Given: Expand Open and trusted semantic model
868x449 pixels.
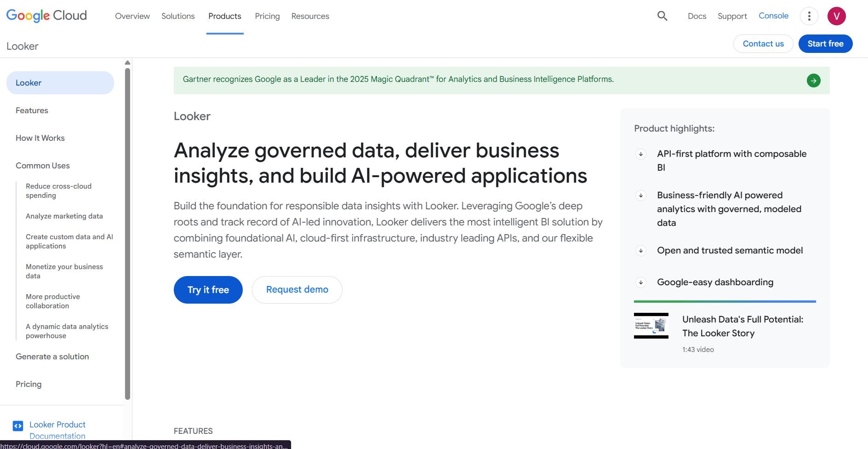Looking at the screenshot, I should click(641, 251).
